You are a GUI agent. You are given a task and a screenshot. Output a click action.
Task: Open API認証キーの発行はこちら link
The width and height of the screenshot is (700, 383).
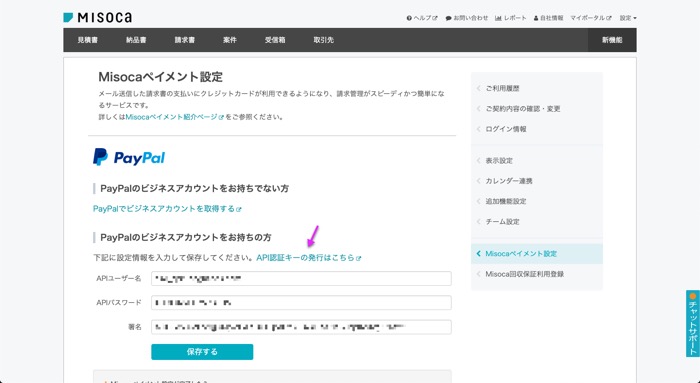pos(308,258)
